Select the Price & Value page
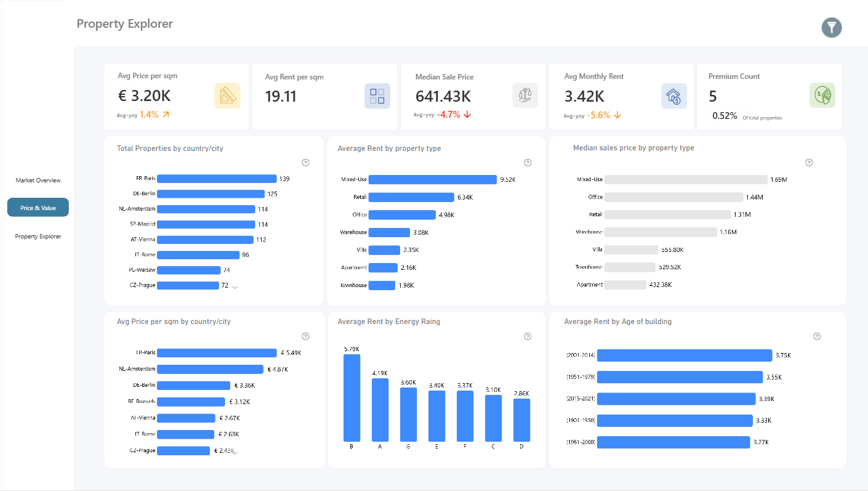 pos(38,208)
